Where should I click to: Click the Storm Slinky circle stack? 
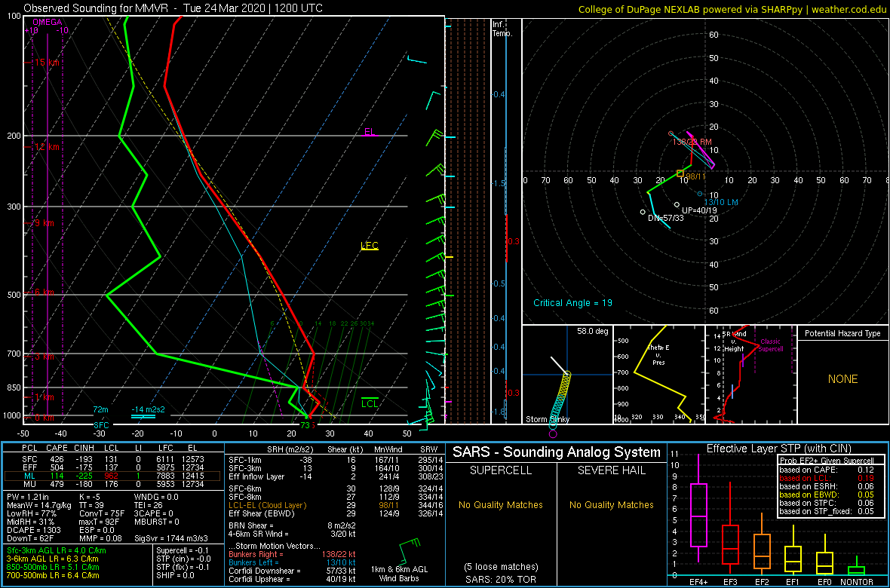tap(559, 400)
